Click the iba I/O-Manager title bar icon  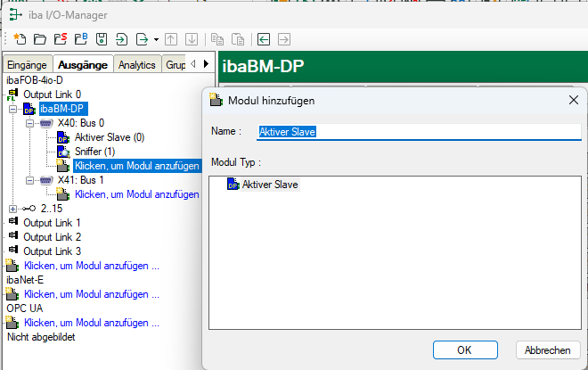(15, 14)
